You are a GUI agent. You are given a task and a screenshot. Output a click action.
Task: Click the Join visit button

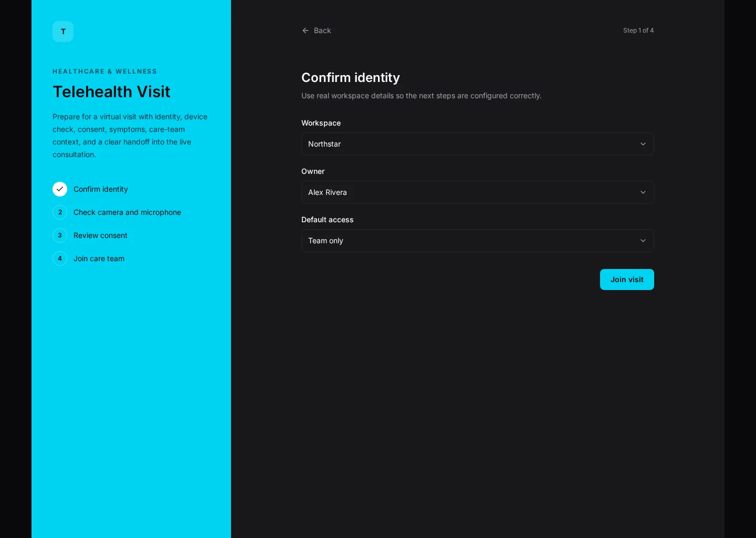(x=627, y=280)
